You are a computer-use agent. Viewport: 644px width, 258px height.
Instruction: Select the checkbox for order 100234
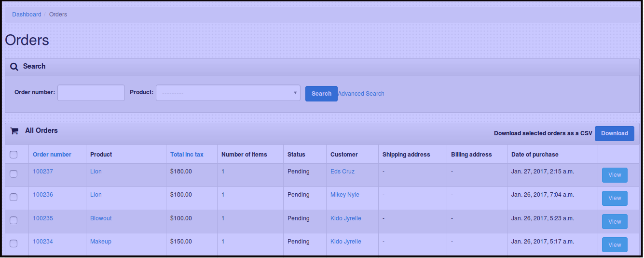(14, 244)
